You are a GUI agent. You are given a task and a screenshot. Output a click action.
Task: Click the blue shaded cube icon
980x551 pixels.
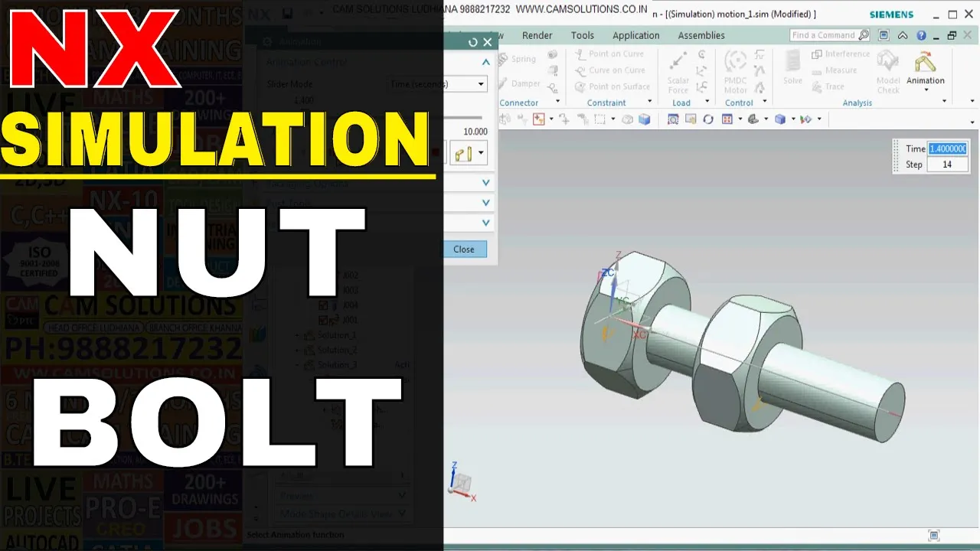click(644, 119)
